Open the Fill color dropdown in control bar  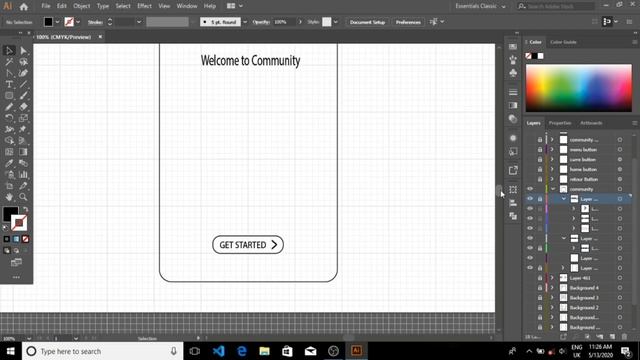tap(57, 22)
